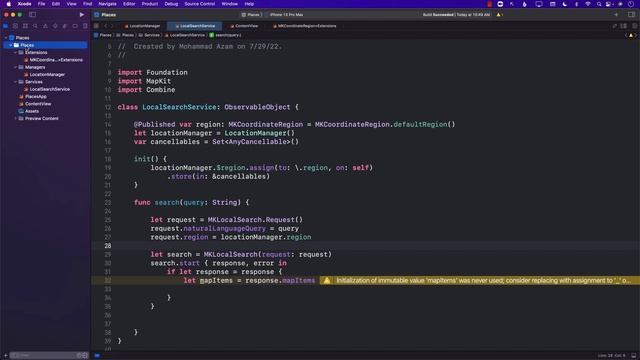Jump to the next issue with the jump bar arrow

point(636,35)
